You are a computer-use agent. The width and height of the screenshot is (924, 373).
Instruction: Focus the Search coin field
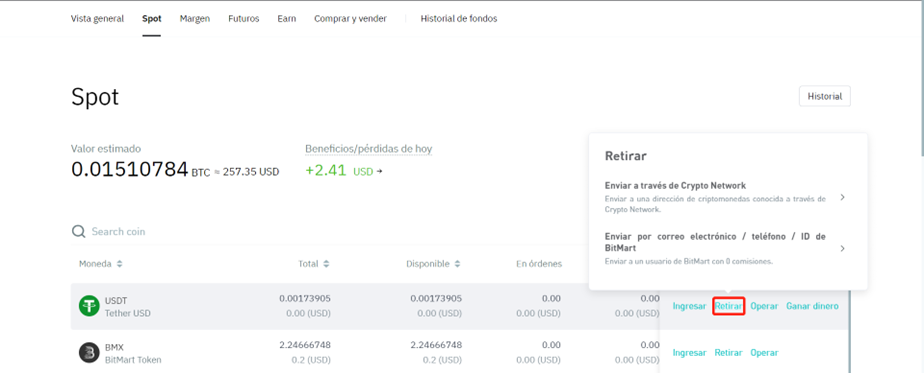click(x=318, y=232)
